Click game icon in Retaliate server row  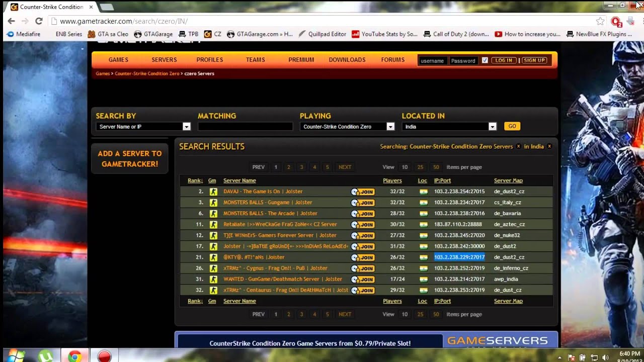pos(213,224)
